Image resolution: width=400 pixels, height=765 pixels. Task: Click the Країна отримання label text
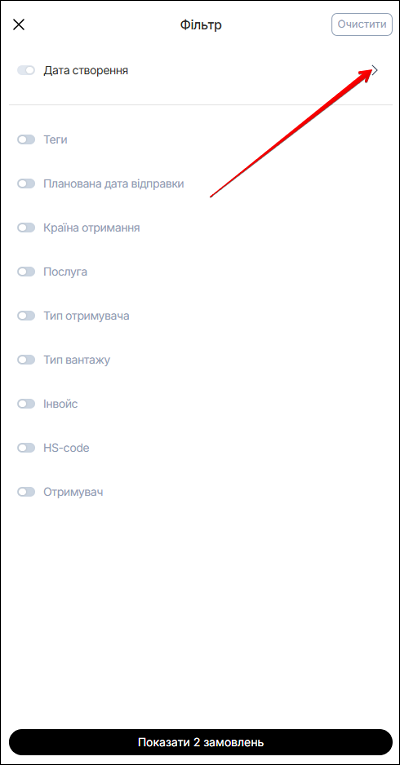pyautogui.click(x=92, y=228)
